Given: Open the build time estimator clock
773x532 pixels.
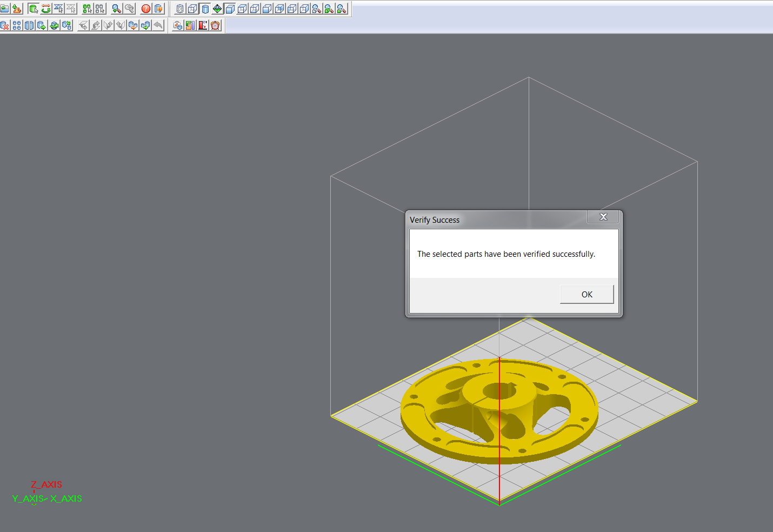Looking at the screenshot, I should (x=215, y=25).
